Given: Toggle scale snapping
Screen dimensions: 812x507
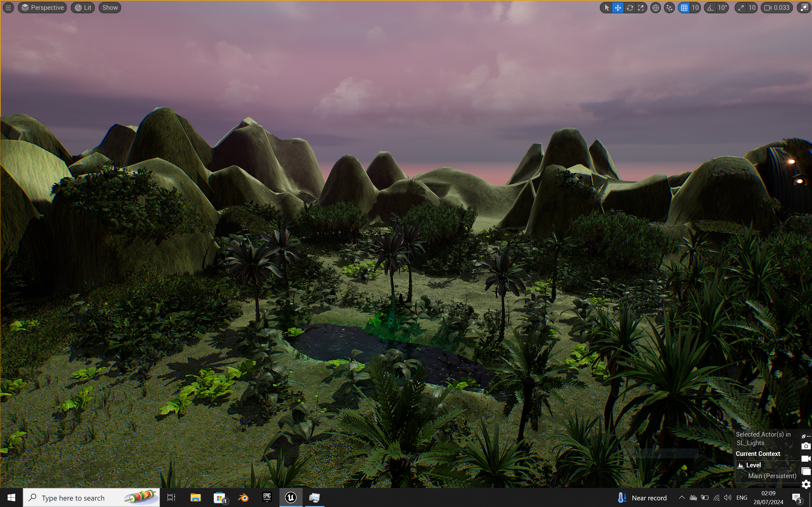Looking at the screenshot, I should (741, 8).
